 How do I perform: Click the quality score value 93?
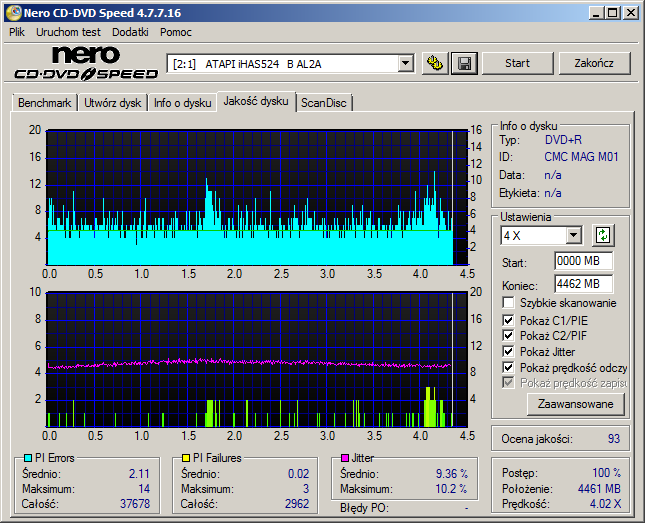pos(614,439)
